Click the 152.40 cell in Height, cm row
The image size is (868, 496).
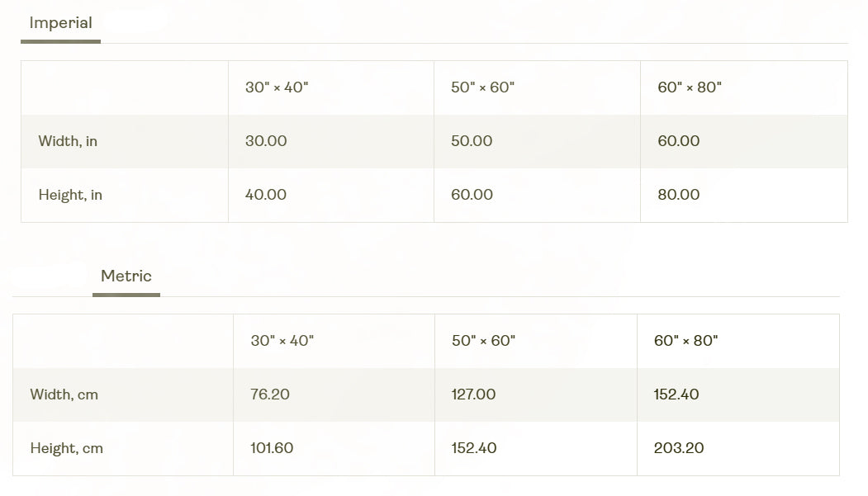point(474,448)
